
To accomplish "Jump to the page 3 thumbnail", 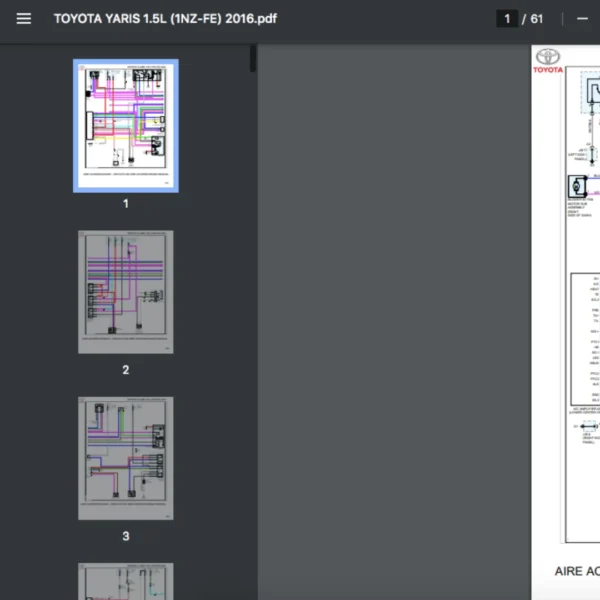I will pos(126,458).
